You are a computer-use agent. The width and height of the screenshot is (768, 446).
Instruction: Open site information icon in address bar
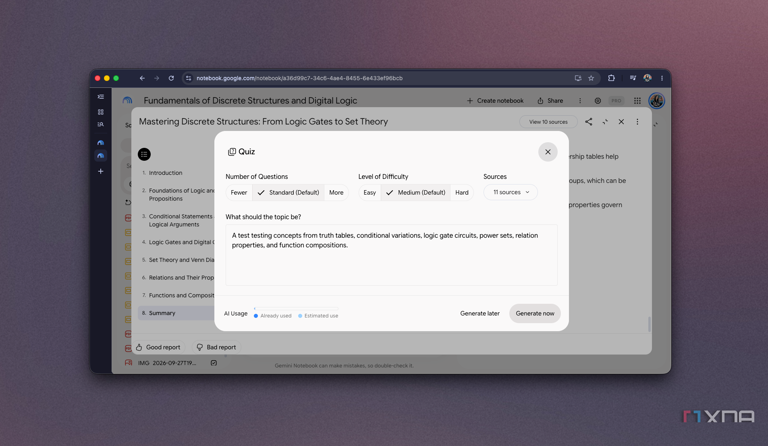click(x=189, y=78)
